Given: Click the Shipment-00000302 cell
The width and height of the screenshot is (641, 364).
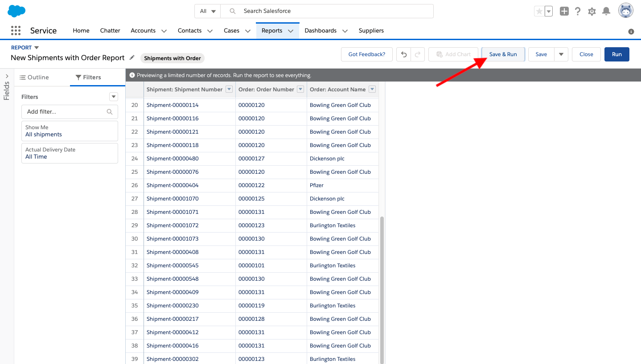Looking at the screenshot, I should pos(190,359).
